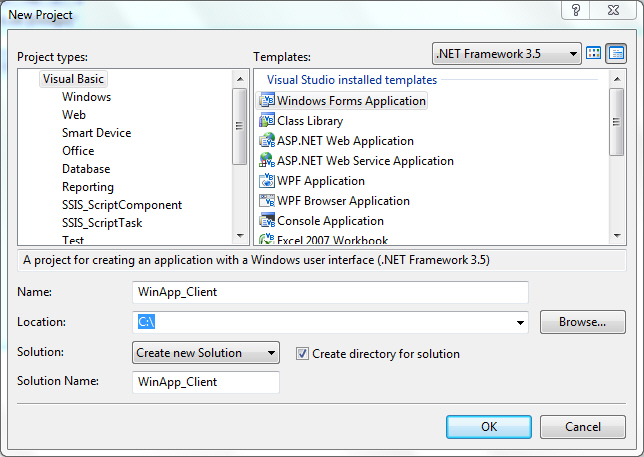Select SSIS_ScriptComponent project type
Viewport: 644px width, 457px height.
[122, 205]
